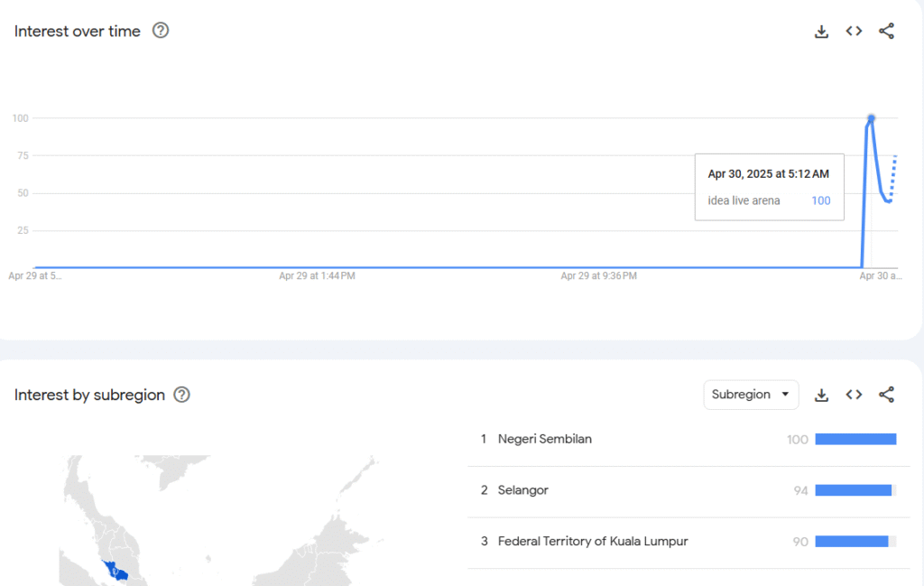The width and height of the screenshot is (924, 586).
Task: Share the Interest by subregion card
Action: click(886, 395)
